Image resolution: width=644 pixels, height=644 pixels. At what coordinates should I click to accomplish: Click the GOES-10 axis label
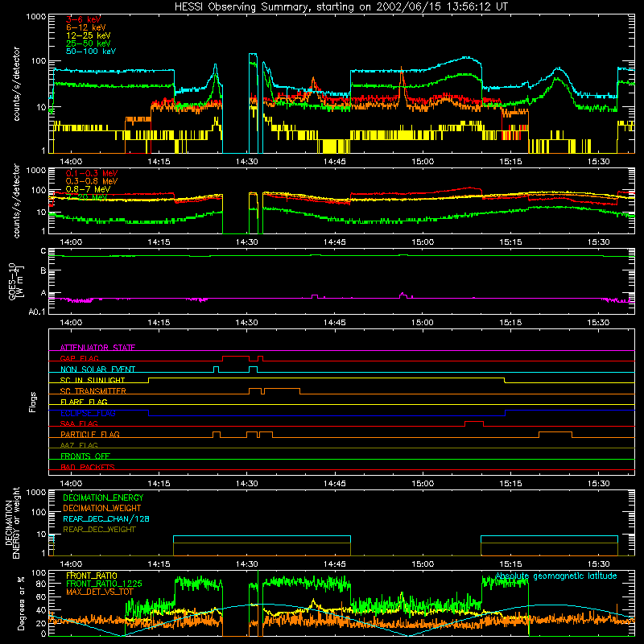coord(16,282)
